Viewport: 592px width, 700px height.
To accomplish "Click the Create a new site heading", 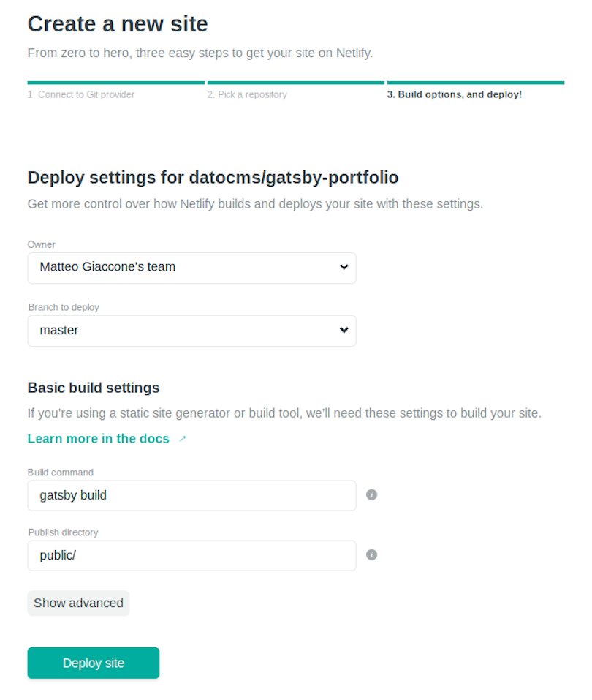I will click(118, 24).
